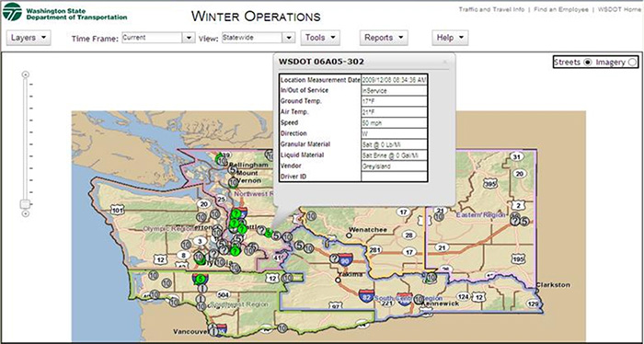Click the green 5 marker on the Southwest I-5 shield
The width and height of the screenshot is (644, 344).
[x=201, y=279]
